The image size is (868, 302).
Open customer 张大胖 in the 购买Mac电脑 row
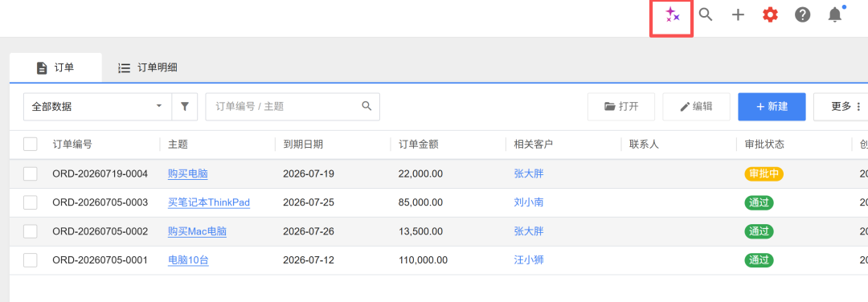click(x=529, y=231)
